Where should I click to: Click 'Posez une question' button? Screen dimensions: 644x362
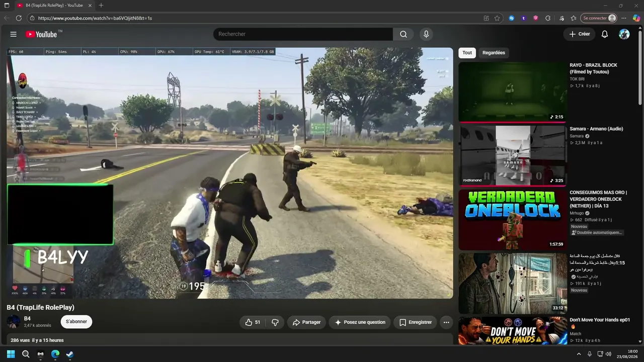point(360,322)
